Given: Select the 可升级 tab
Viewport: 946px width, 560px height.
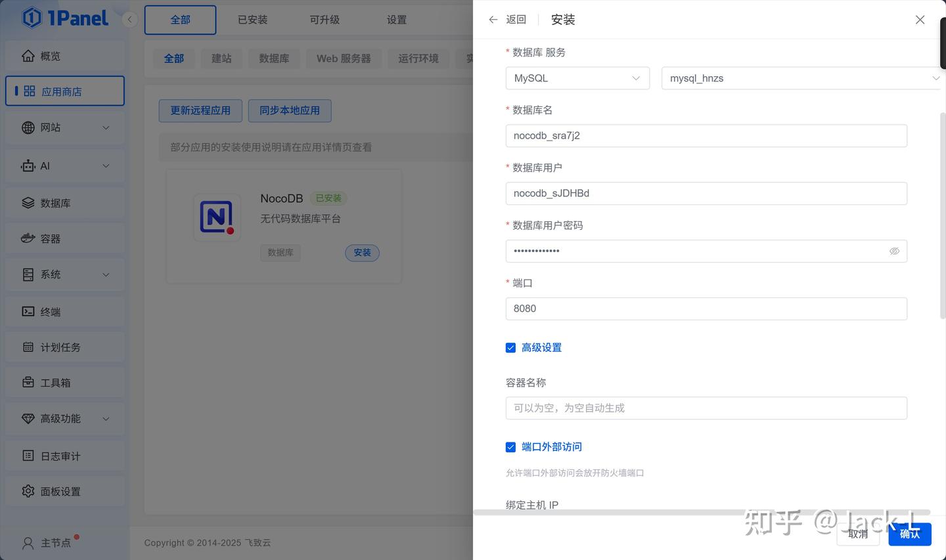Looking at the screenshot, I should pyautogui.click(x=325, y=20).
